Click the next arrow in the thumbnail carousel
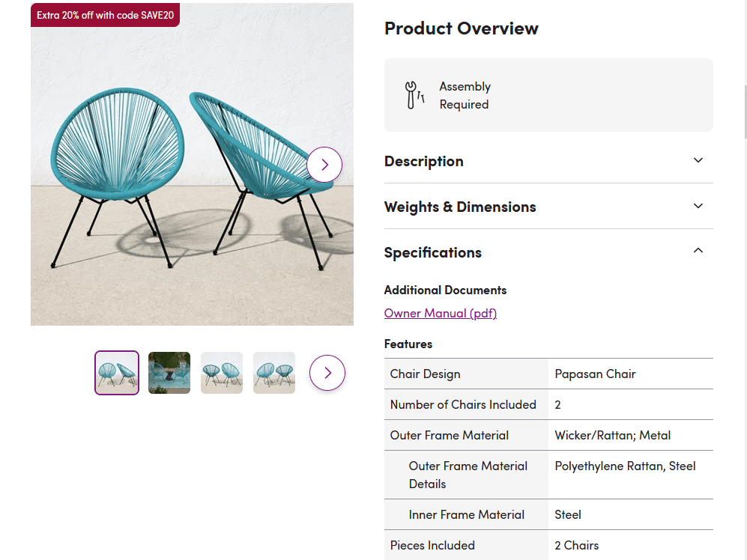 pos(327,372)
